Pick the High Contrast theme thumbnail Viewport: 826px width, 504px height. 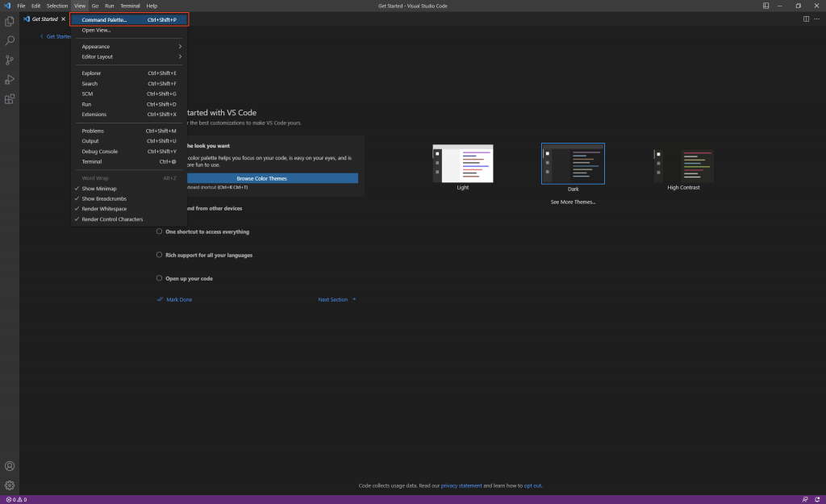pyautogui.click(x=684, y=165)
